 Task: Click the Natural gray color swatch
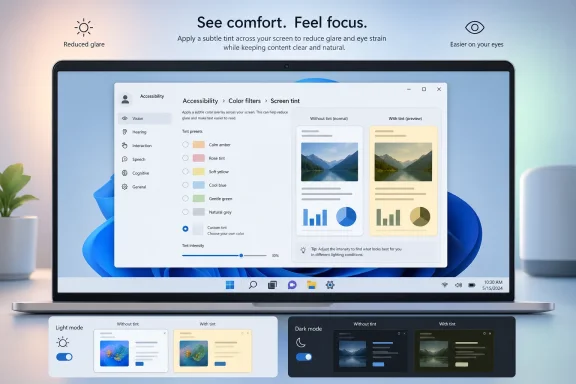tap(199, 212)
